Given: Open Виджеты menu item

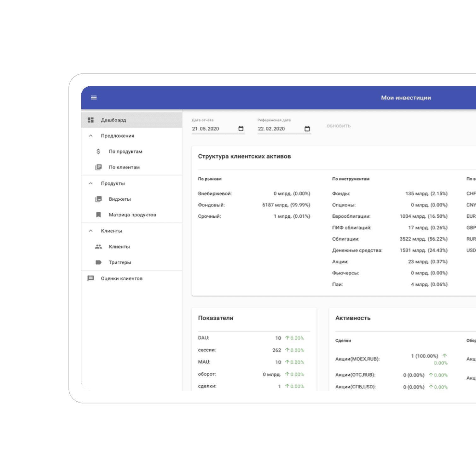Looking at the screenshot, I should point(132,199).
